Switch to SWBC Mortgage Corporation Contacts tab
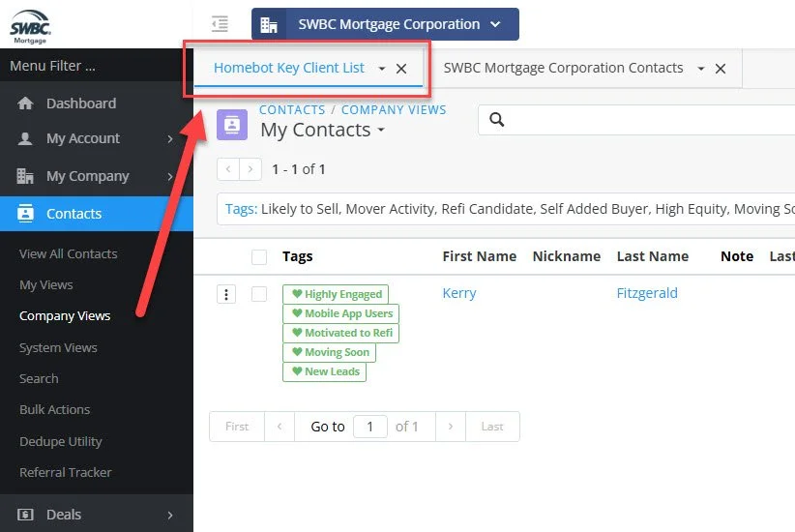Viewport: 795px width, 532px height. click(563, 68)
